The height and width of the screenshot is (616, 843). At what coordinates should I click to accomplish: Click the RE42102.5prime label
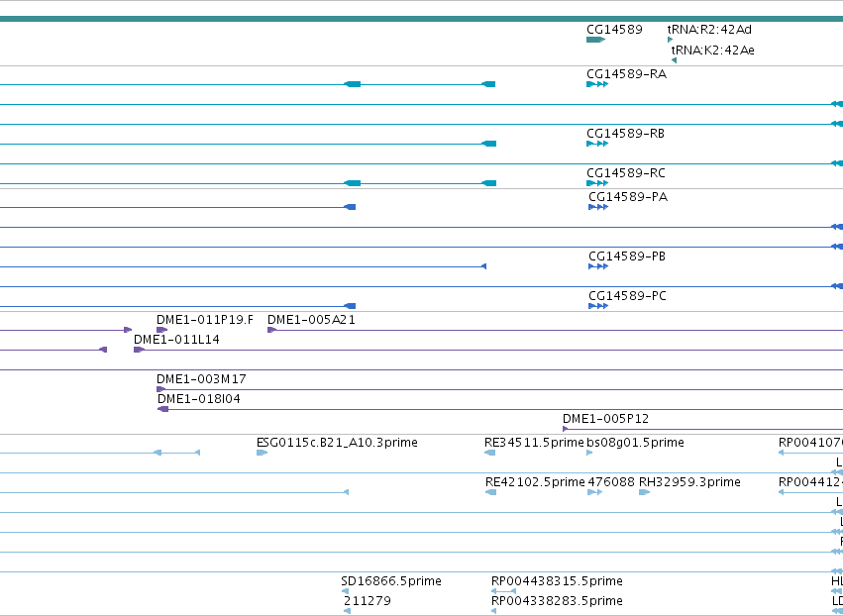tap(535, 482)
